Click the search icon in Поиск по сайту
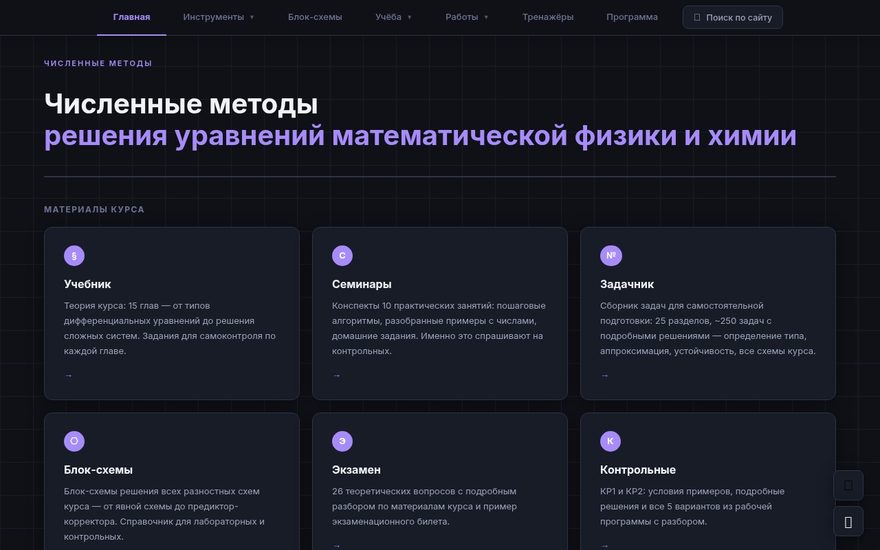The height and width of the screenshot is (550, 880). coord(697,17)
